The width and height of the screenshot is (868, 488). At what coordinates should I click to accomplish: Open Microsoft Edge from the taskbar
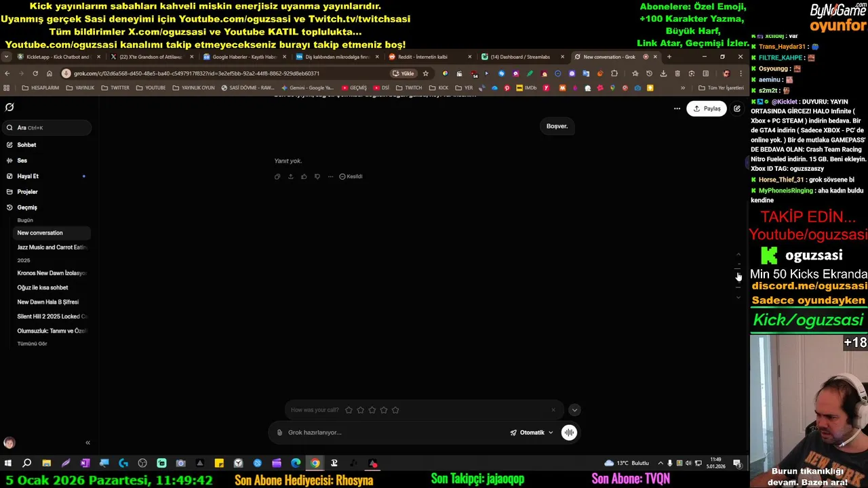(x=296, y=464)
